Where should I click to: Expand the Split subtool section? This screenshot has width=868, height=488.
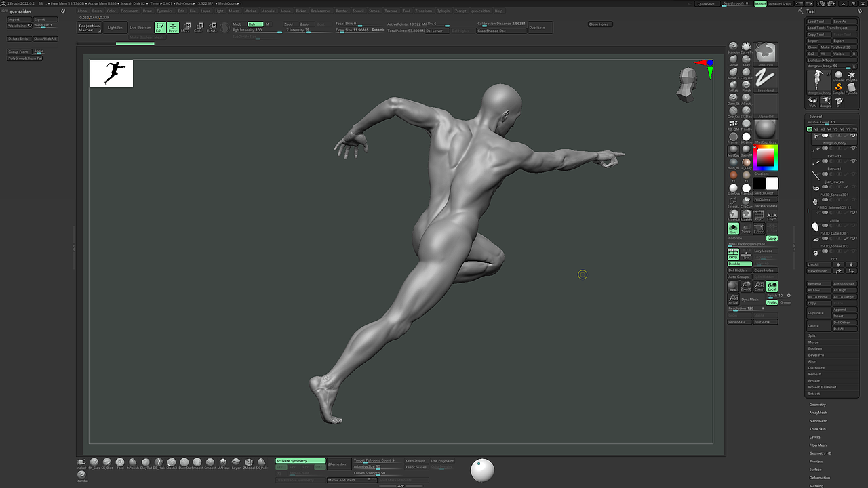click(x=812, y=336)
